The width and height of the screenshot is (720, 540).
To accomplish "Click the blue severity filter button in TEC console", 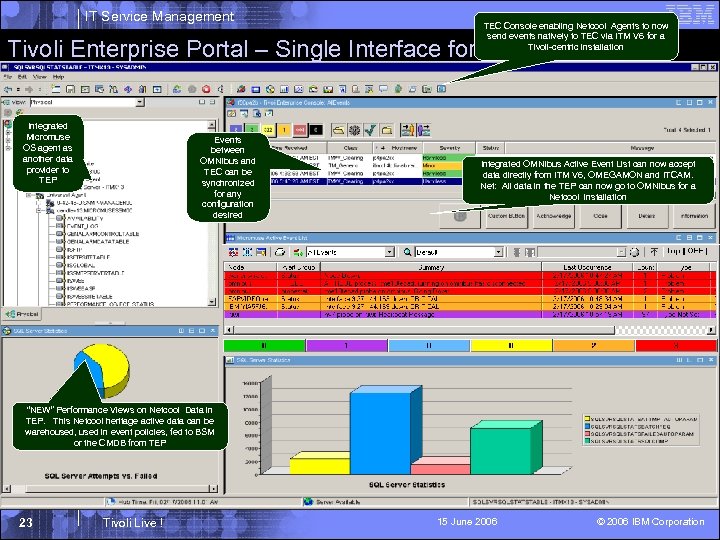I will (x=236, y=130).
